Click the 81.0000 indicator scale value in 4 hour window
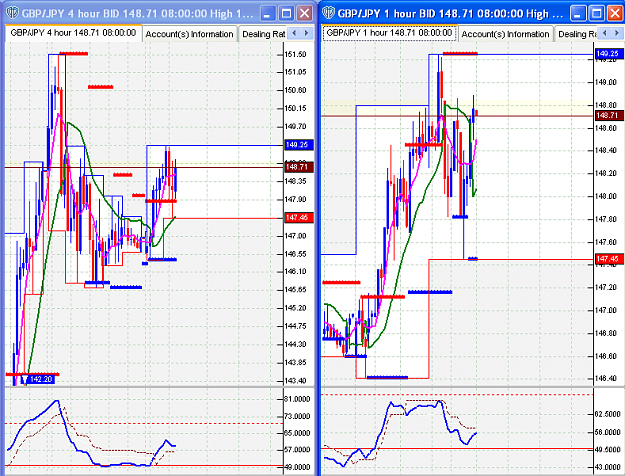Viewport: 625px width, 476px height. pos(297,399)
